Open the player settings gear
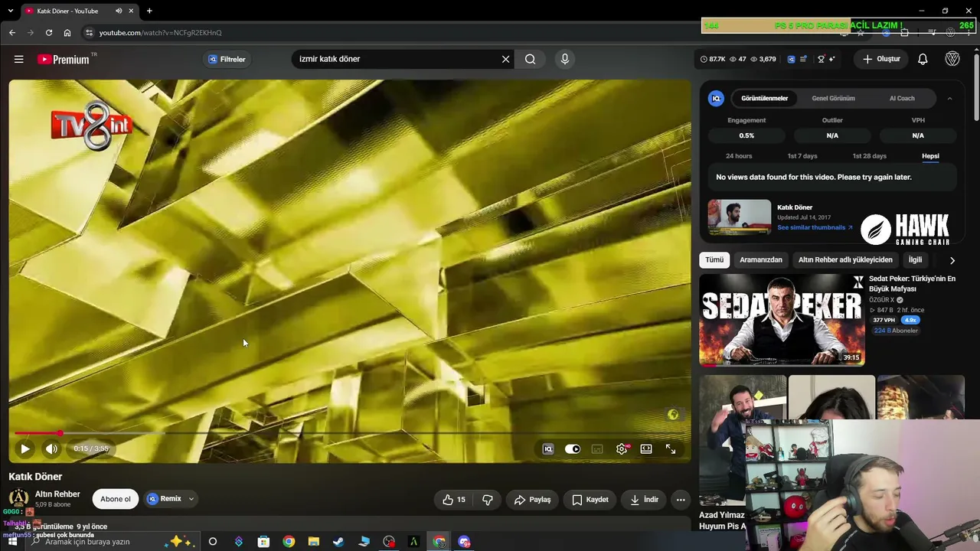Screen dimensions: 980x551 [622, 449]
